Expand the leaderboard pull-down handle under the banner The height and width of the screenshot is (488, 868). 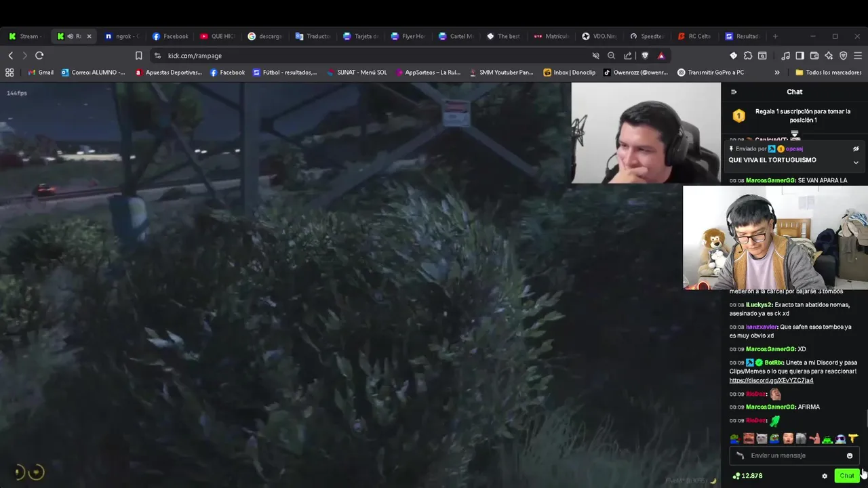[795, 134]
